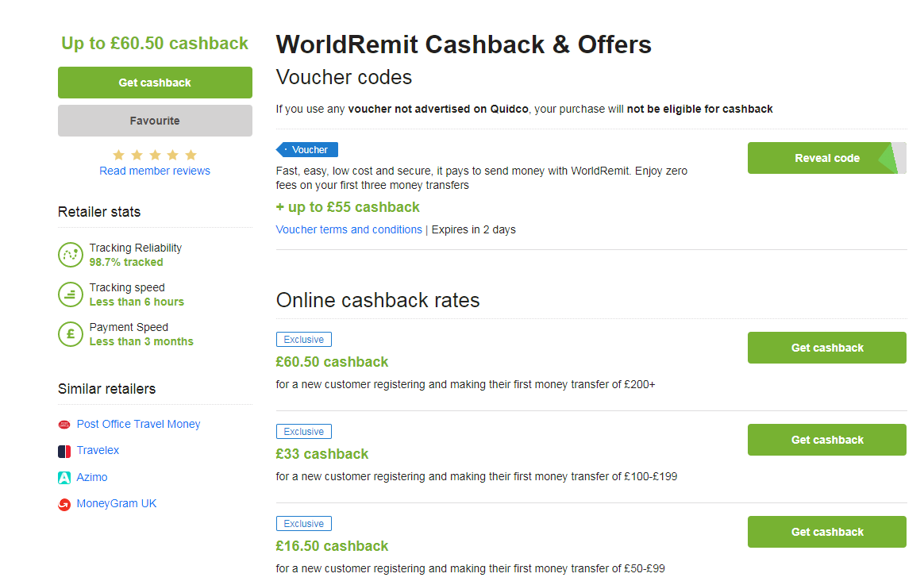The image size is (924, 585).
Task: Click the "£33 cashback" rate title
Action: 321,454
